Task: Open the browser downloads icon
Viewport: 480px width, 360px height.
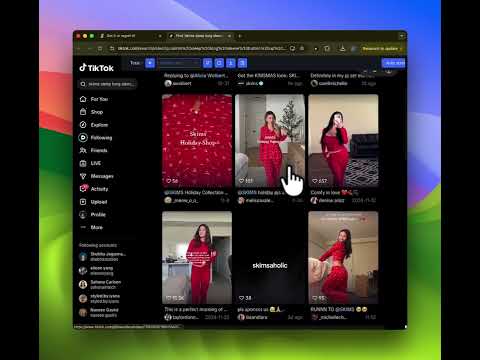Action: pos(342,49)
